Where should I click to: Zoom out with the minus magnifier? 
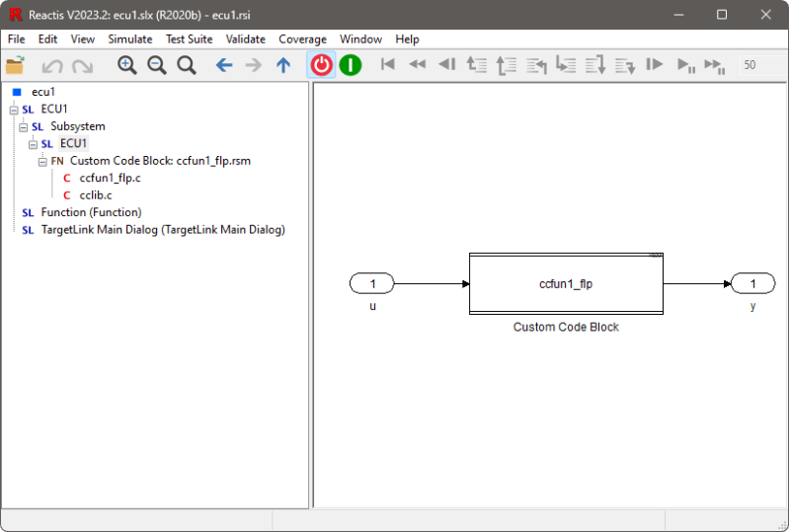click(x=156, y=65)
